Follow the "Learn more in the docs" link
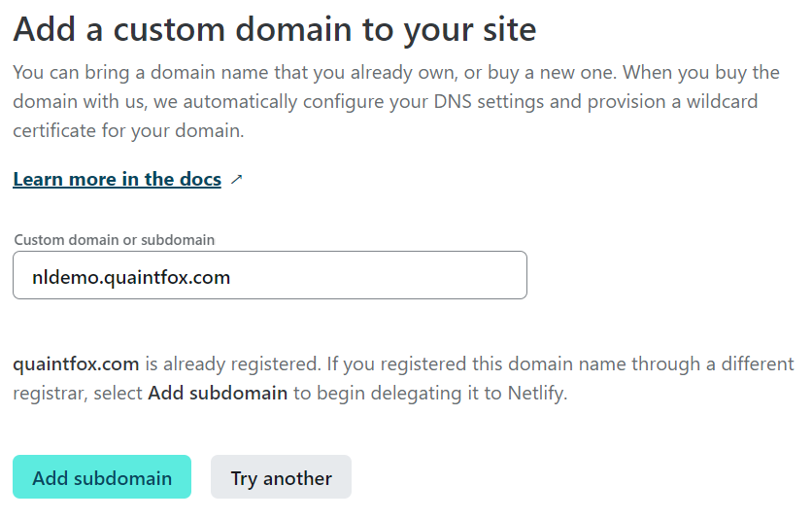Viewport: 812px width, 519px height. coord(117,180)
